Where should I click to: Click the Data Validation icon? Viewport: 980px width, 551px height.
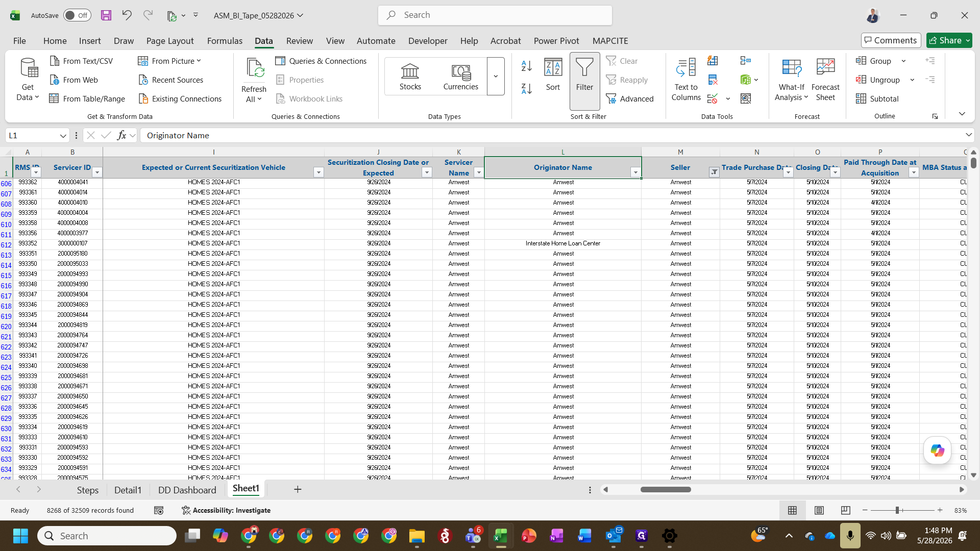coord(713,98)
